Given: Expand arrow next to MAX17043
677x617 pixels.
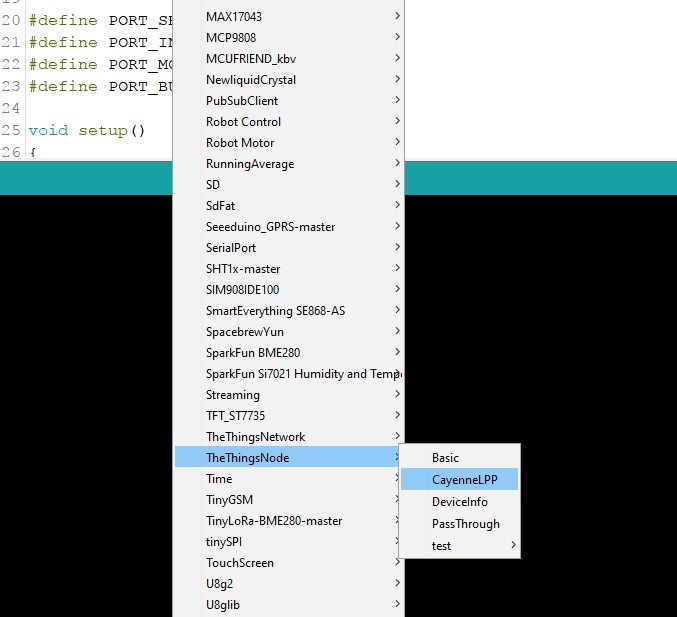Looking at the screenshot, I should [397, 16].
